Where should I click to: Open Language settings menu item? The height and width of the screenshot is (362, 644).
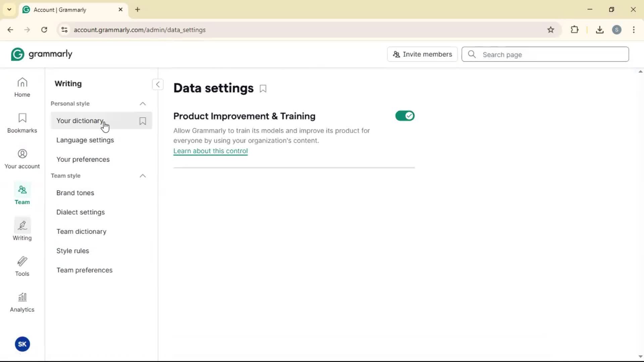(85, 140)
